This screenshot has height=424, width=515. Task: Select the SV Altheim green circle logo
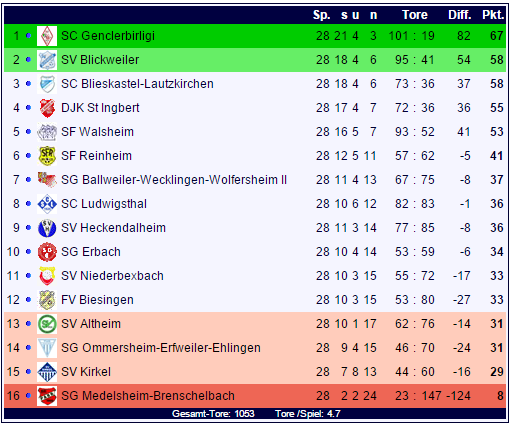coord(47,324)
